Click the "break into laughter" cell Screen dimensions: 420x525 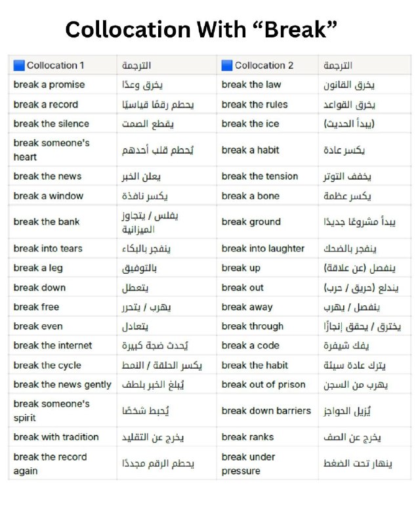click(x=267, y=249)
